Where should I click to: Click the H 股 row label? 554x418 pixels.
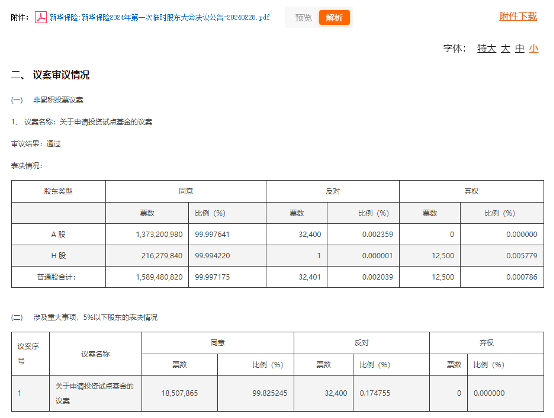tap(58, 255)
